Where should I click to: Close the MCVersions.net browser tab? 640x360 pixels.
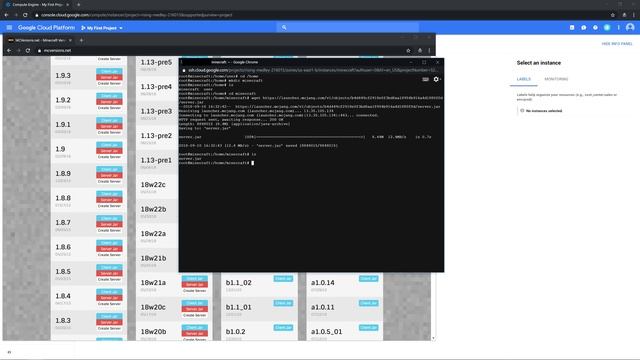coord(70,40)
